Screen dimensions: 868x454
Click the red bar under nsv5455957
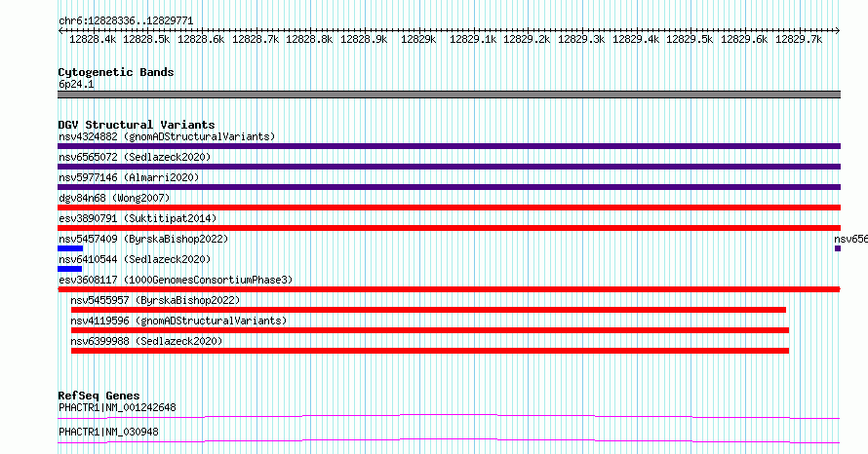click(x=428, y=310)
